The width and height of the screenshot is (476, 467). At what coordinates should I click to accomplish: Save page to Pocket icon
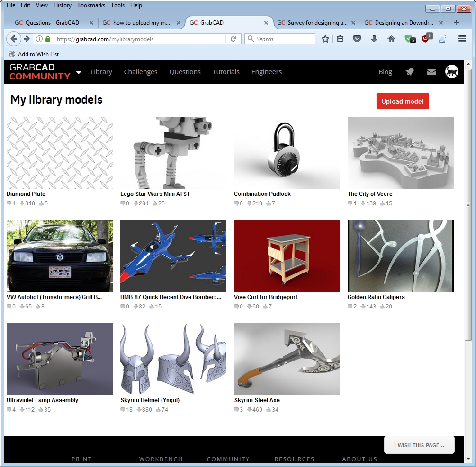357,39
